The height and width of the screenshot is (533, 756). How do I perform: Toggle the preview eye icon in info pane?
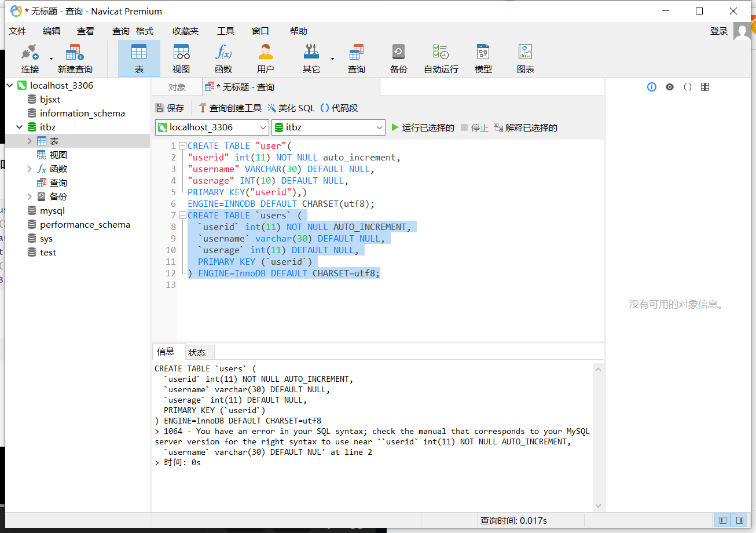click(x=670, y=87)
